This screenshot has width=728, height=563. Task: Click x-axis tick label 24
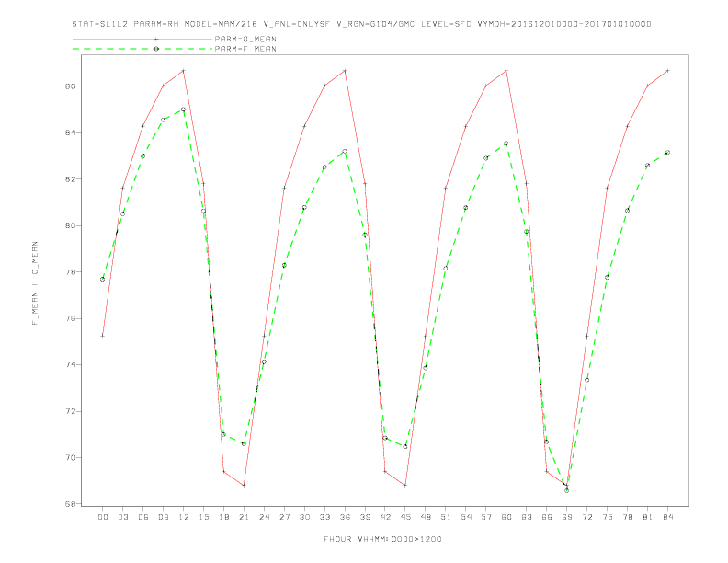264,517
